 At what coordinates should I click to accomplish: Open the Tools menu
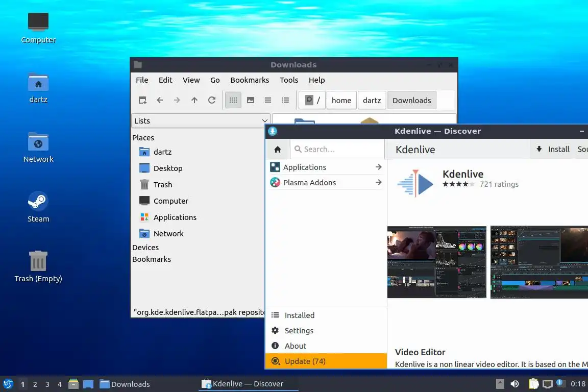(289, 80)
